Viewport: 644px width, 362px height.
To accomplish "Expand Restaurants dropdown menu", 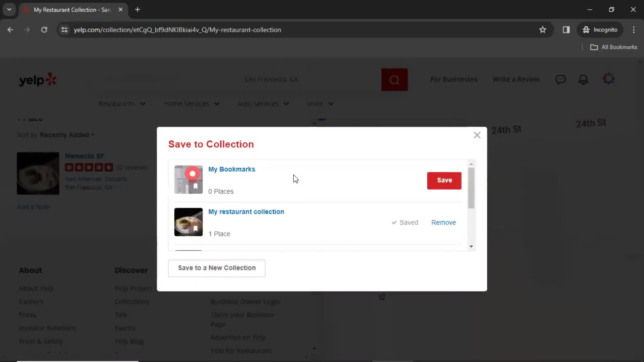I will click(x=122, y=104).
